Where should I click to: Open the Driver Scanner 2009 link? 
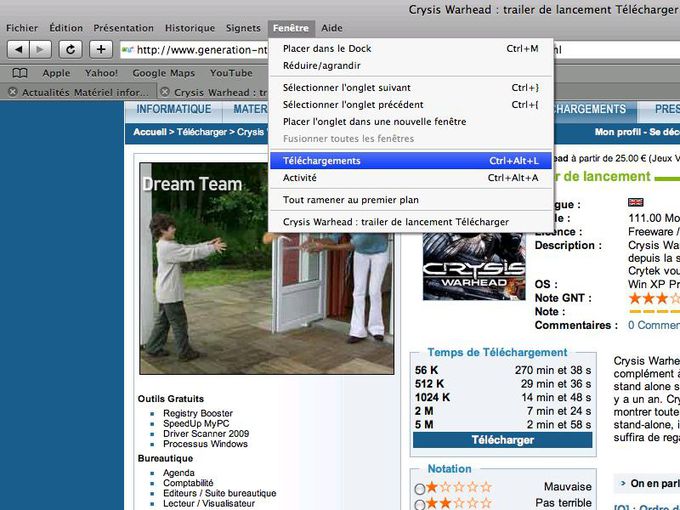206,434
